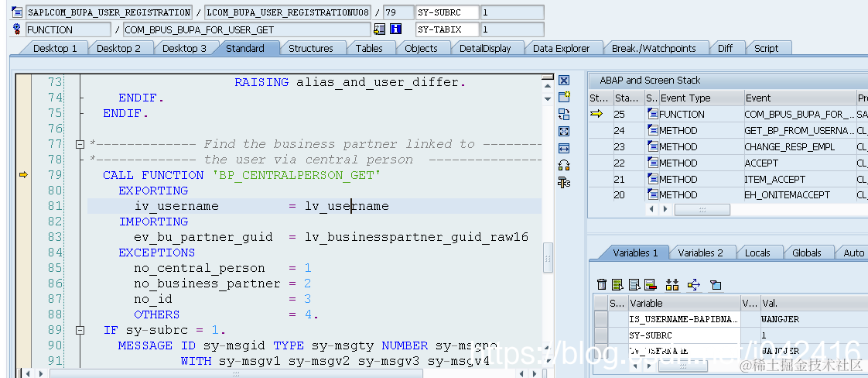The height and width of the screenshot is (378, 868).
Task: Click source icon in stack row 23
Action: pos(653,146)
